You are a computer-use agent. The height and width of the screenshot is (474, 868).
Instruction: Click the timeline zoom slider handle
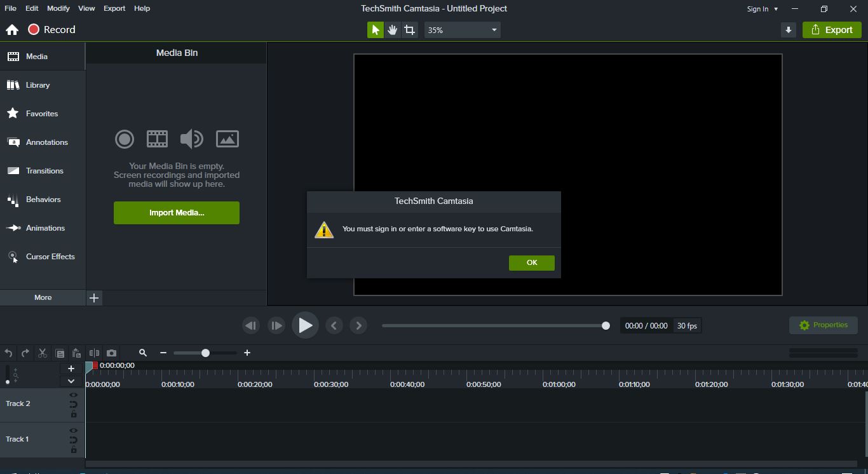click(205, 353)
